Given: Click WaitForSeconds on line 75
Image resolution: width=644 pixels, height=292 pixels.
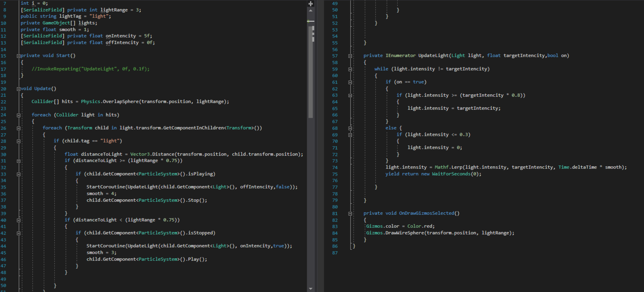Looking at the screenshot, I should tap(451, 174).
